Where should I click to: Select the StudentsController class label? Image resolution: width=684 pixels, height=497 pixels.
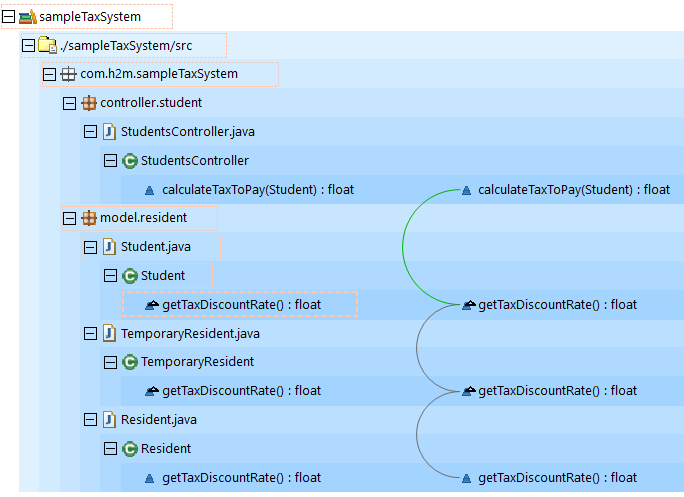pyautogui.click(x=195, y=161)
